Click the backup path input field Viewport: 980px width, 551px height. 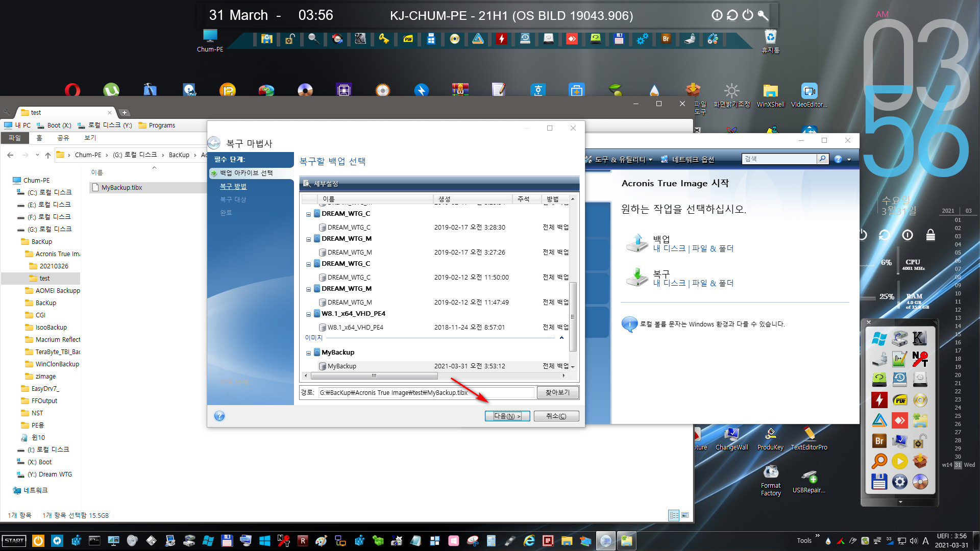[x=426, y=392]
